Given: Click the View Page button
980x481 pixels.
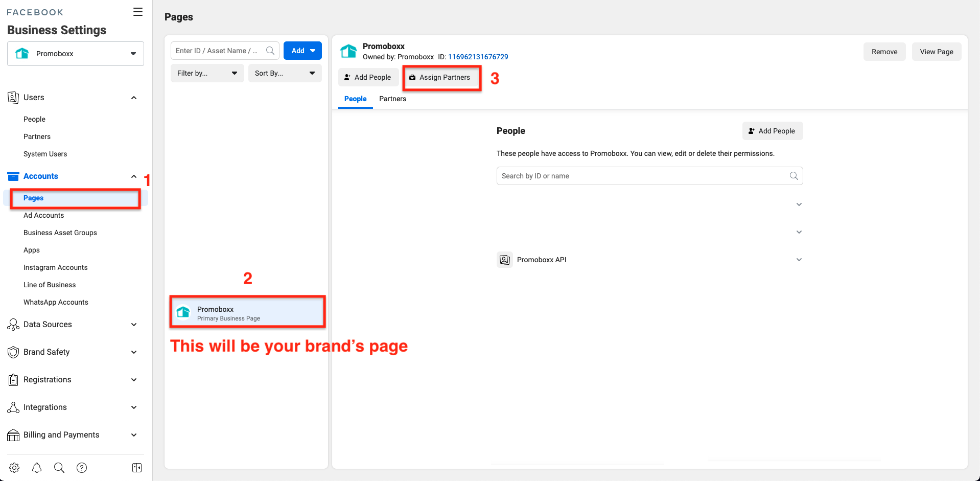Looking at the screenshot, I should [937, 52].
